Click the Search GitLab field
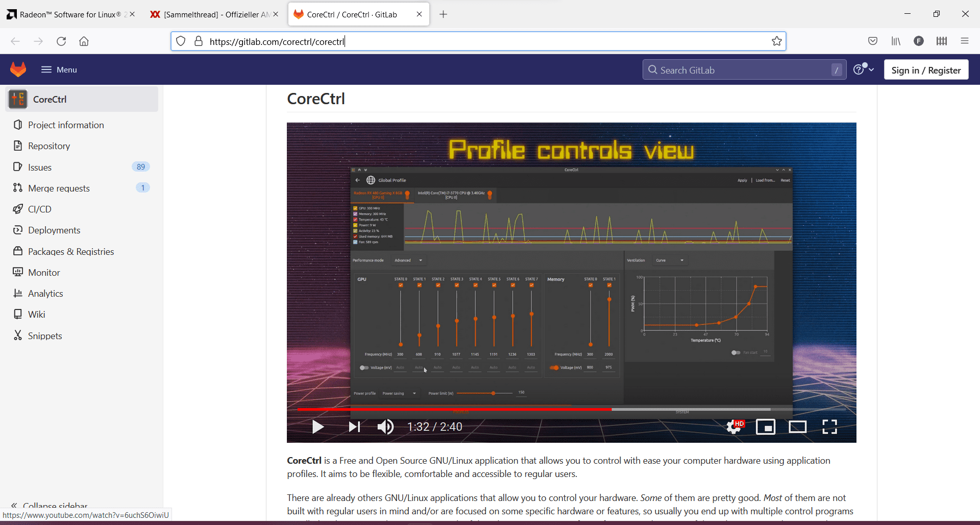980x525 pixels. pyautogui.click(x=744, y=70)
